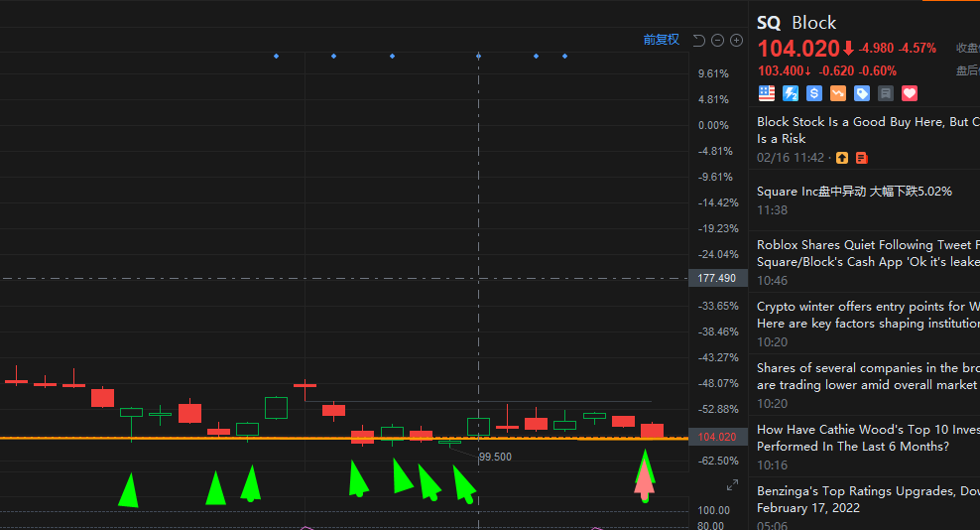Click the 104.020 current price axis label
The image size is (980, 530).
[x=717, y=437]
